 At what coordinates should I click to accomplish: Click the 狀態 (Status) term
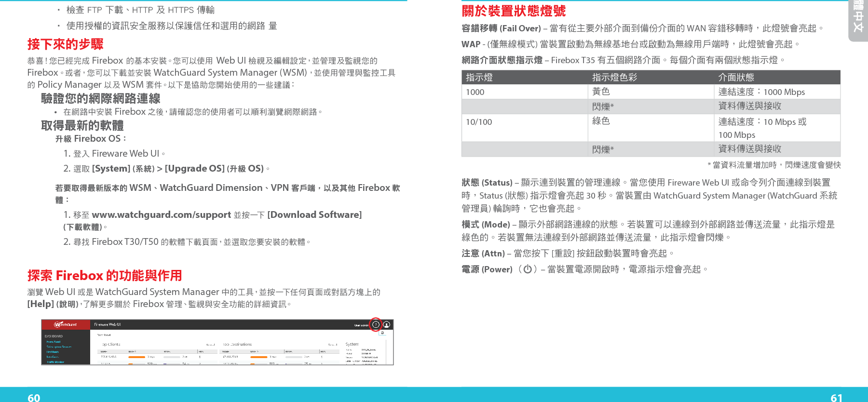click(x=487, y=183)
